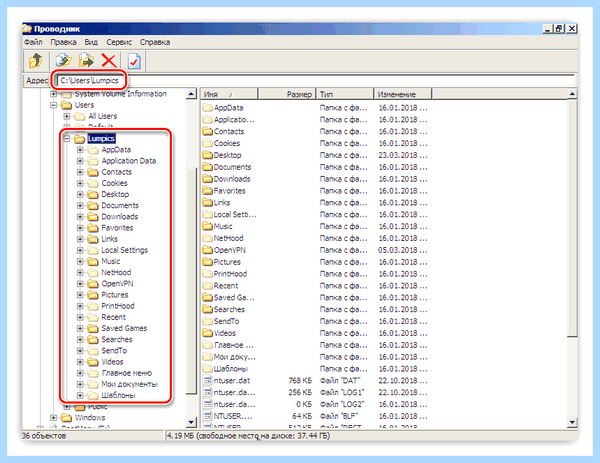Expand the All Users tree node
The height and width of the screenshot is (463, 600).
(67, 116)
